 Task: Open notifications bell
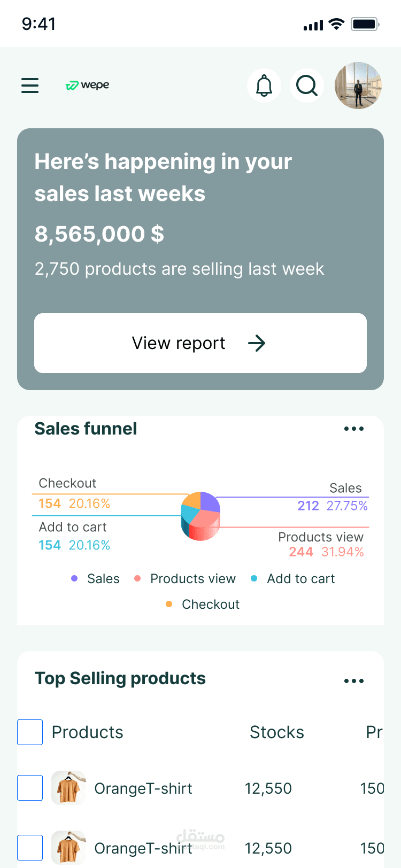264,86
